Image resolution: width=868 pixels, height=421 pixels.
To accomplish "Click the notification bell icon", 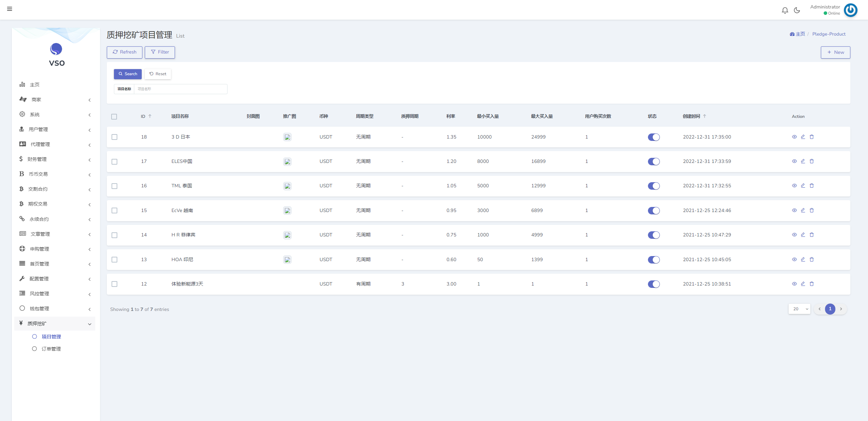I will [785, 10].
